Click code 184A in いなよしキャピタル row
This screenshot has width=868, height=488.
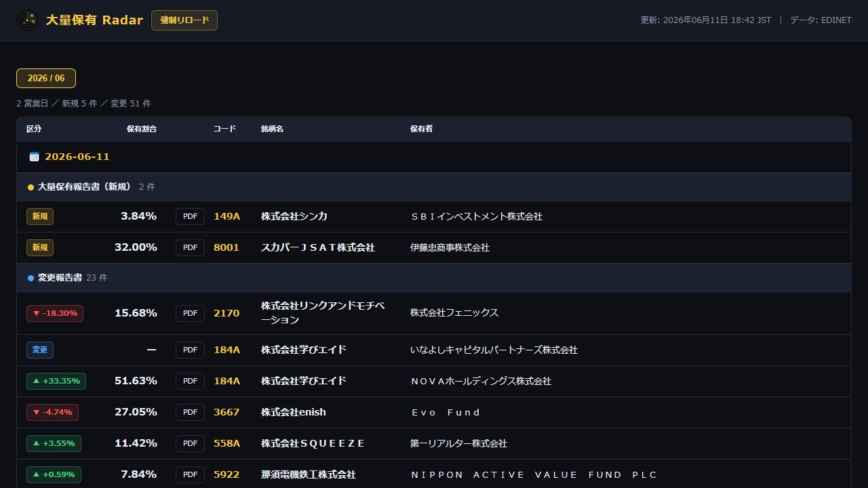point(226,350)
